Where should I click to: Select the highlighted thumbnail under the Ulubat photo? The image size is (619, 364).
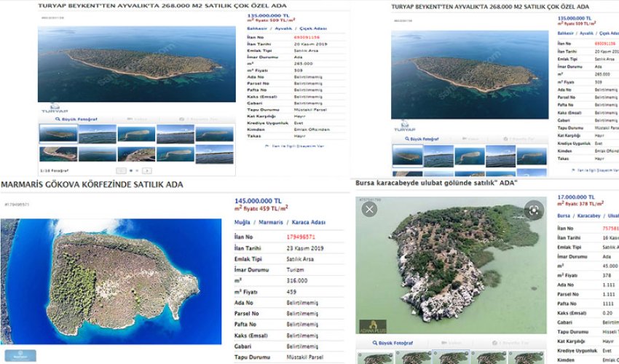pos(451,357)
